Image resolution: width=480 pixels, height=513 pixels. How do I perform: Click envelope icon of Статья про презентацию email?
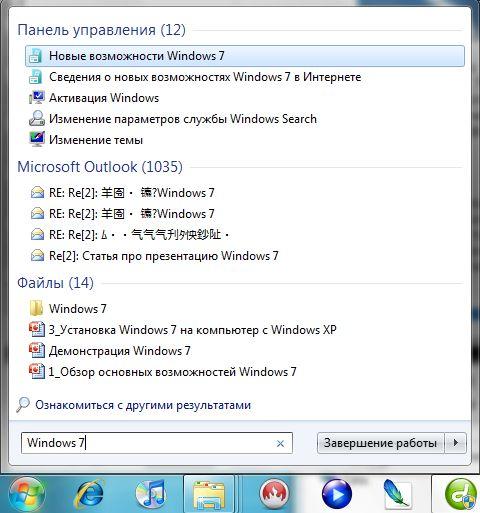[x=37, y=256]
